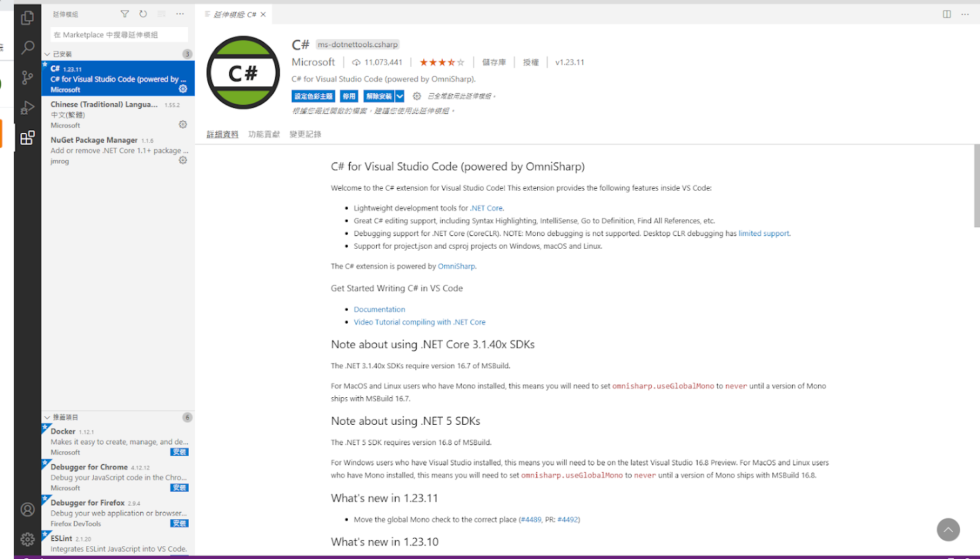Open the limited support link
This screenshot has width=980, height=559.
pos(764,233)
